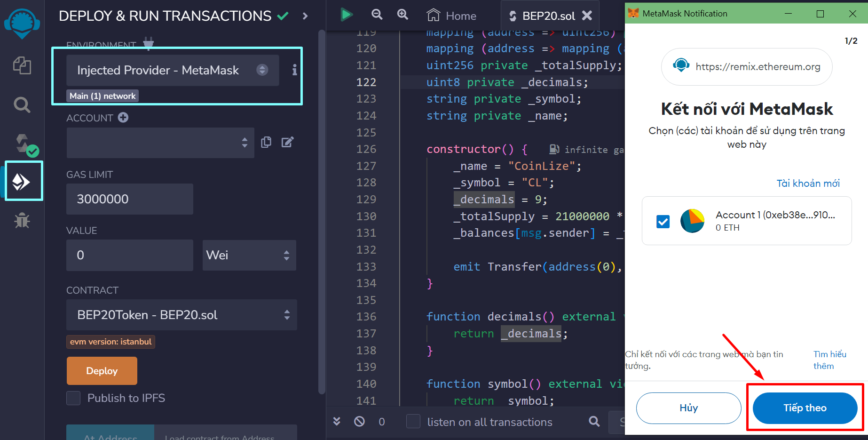Click the Gas Limit input field
868x440 pixels.
130,199
